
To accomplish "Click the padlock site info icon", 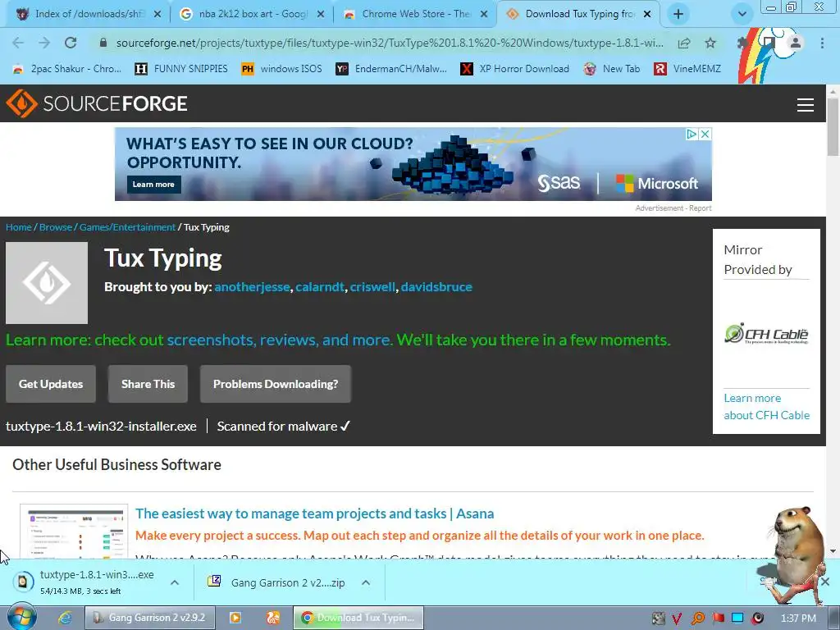I will point(103,43).
